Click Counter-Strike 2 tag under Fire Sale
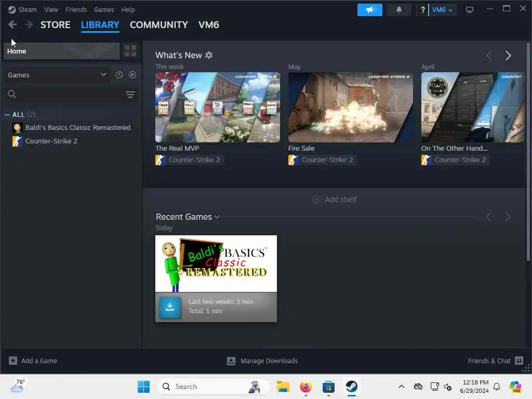532x399 pixels. 321,160
